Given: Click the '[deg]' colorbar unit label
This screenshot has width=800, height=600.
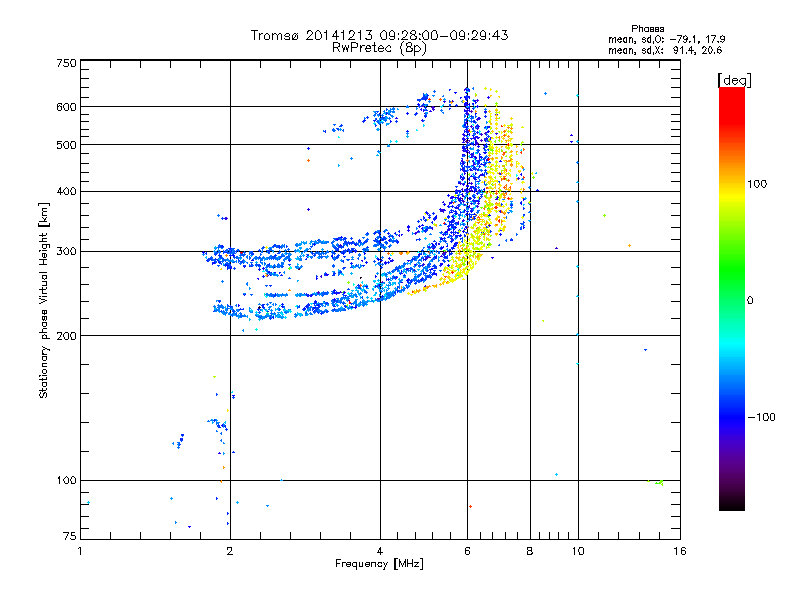Looking at the screenshot, I should click(734, 81).
